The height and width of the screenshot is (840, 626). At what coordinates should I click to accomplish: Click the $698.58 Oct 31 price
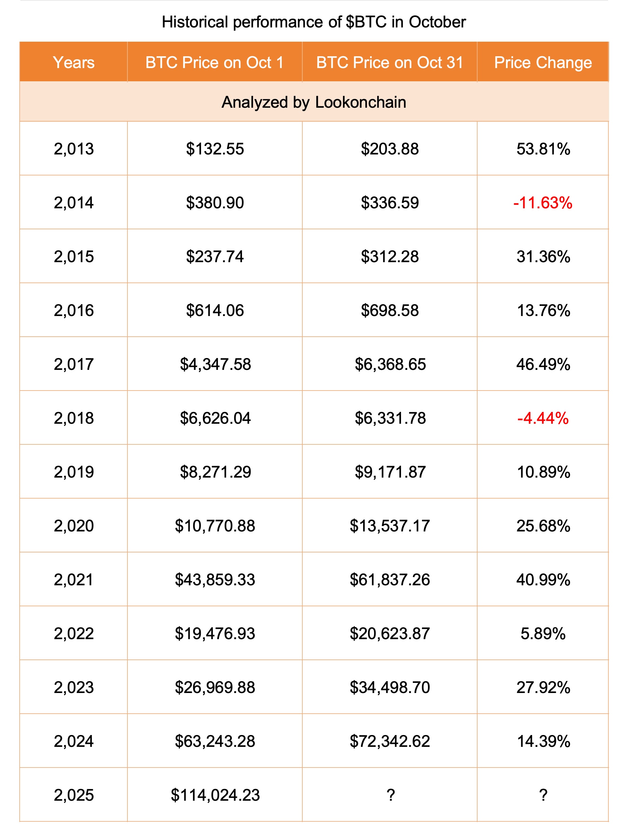pyautogui.click(x=389, y=311)
